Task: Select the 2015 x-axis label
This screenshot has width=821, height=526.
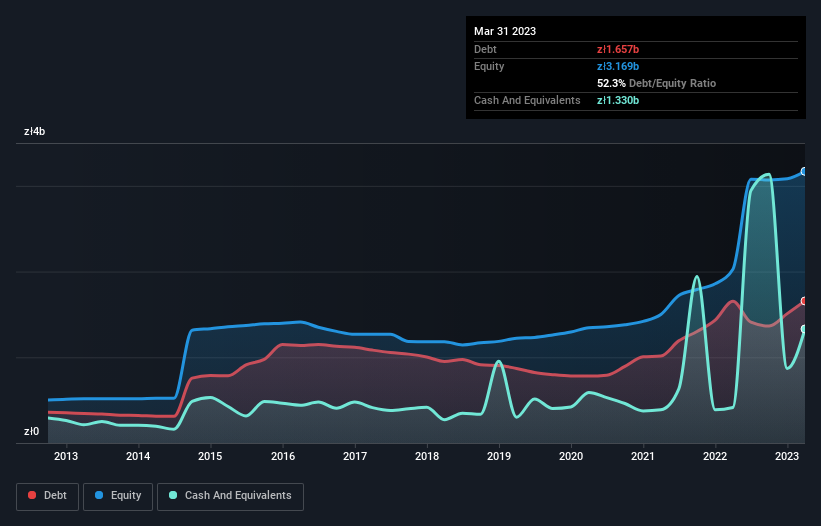Action: pos(210,457)
